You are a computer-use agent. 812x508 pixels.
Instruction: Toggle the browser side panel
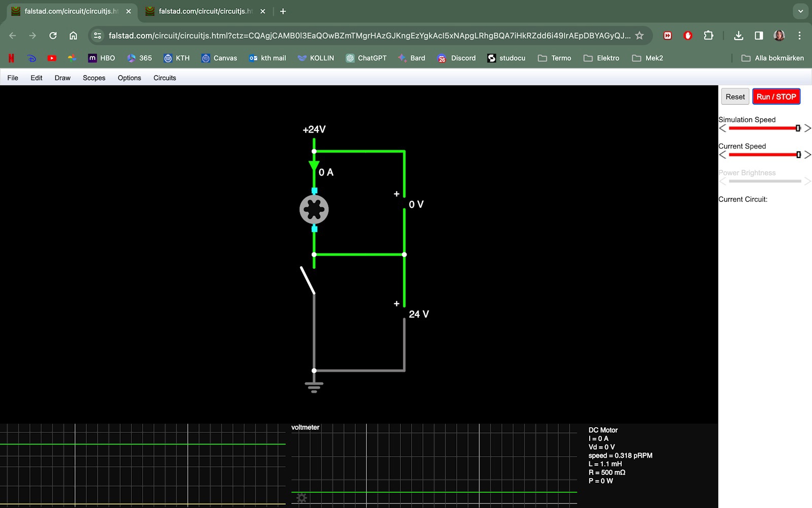759,36
